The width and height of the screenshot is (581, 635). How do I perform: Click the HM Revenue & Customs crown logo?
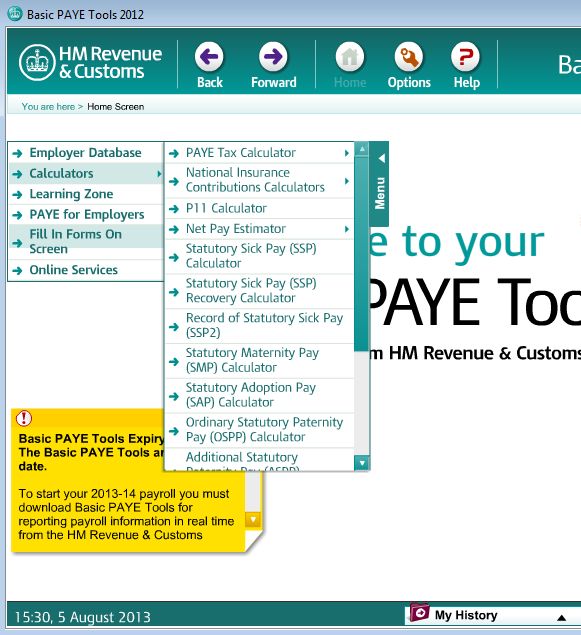[x=37, y=63]
